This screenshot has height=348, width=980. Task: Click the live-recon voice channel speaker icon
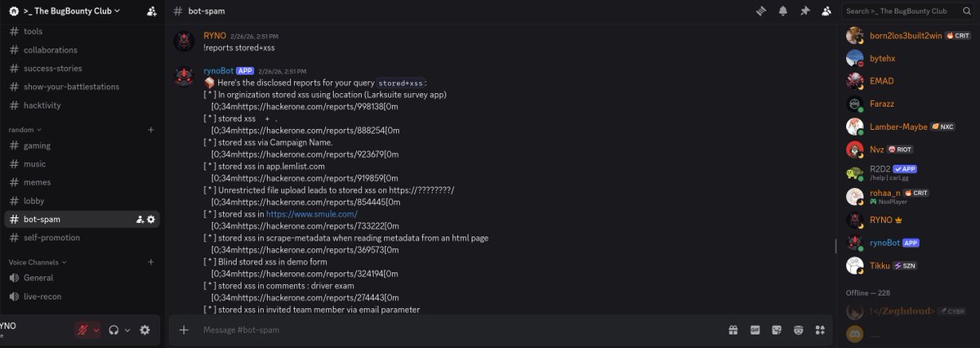14,297
